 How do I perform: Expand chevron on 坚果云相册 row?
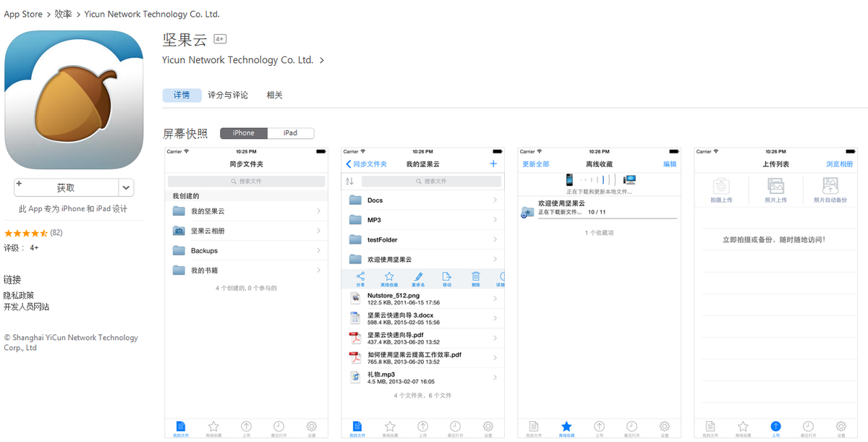pos(319,231)
